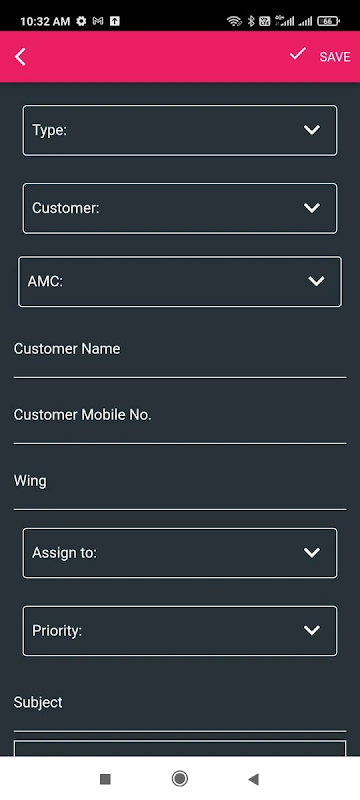Select the Customer Mobile No. field
The image size is (360, 800).
point(179,421)
